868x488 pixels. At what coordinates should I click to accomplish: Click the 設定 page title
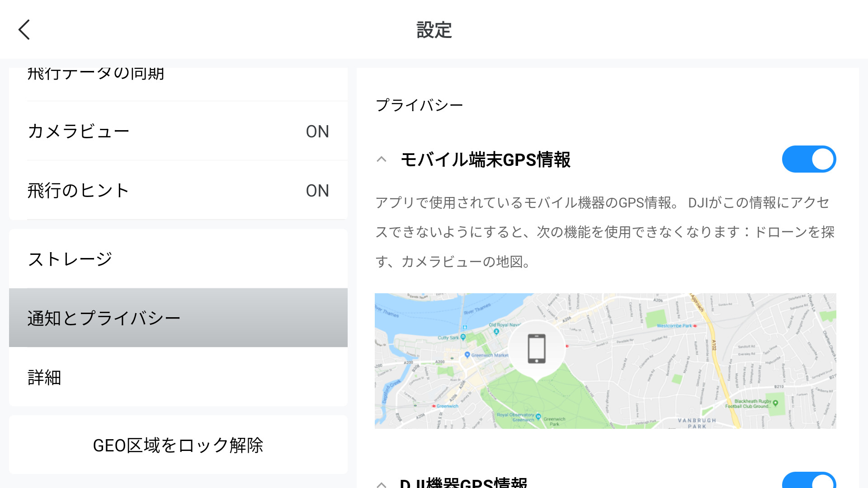point(434,30)
